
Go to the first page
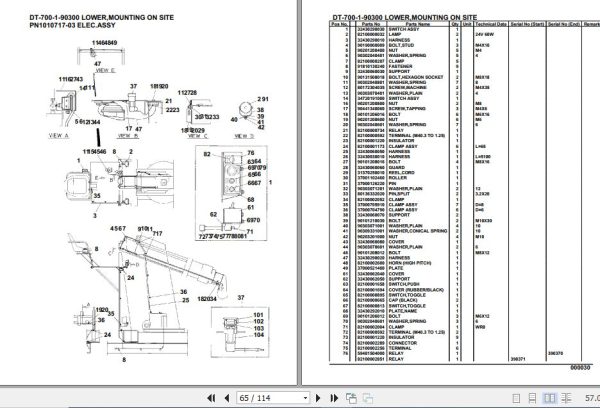click(211, 398)
